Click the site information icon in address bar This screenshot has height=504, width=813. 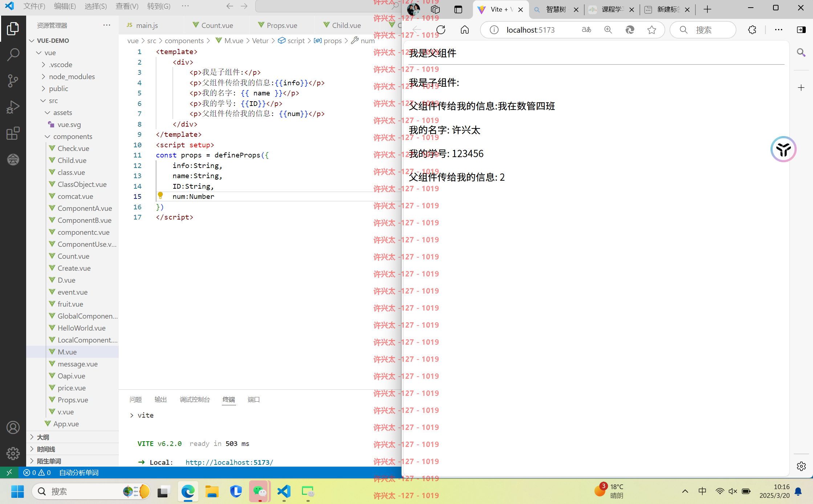click(x=494, y=30)
